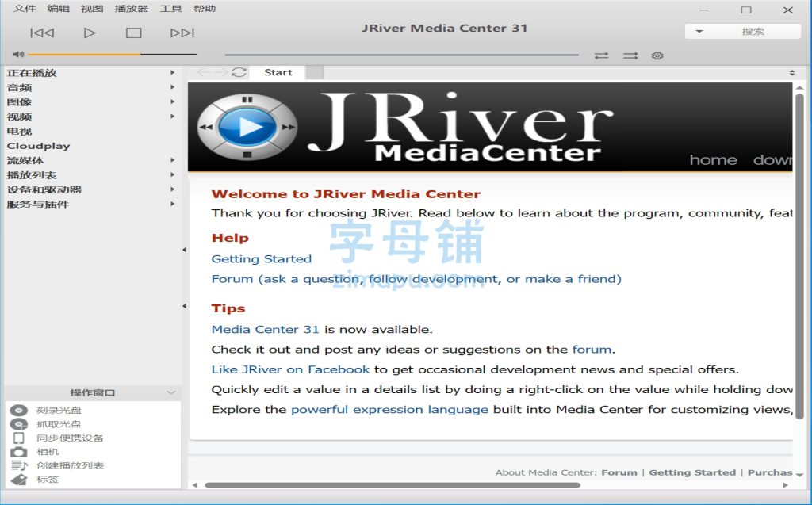Select 电视 in the sidebar tree
This screenshot has height=505, width=812.
19,132
